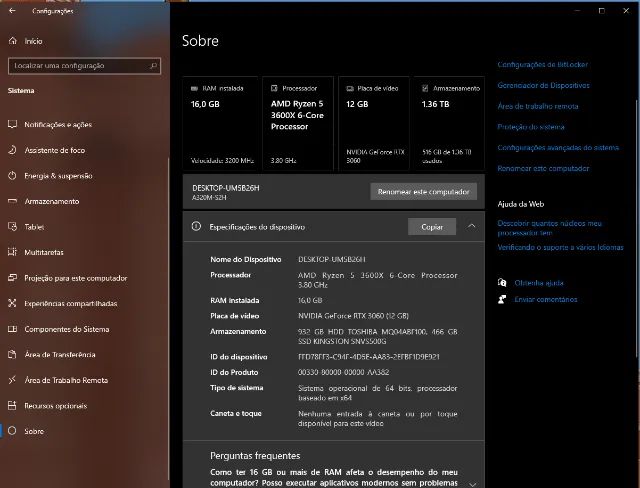Collapse the Especificações do dispositivo section
Image resolution: width=640 pixels, height=488 pixels.
471,226
